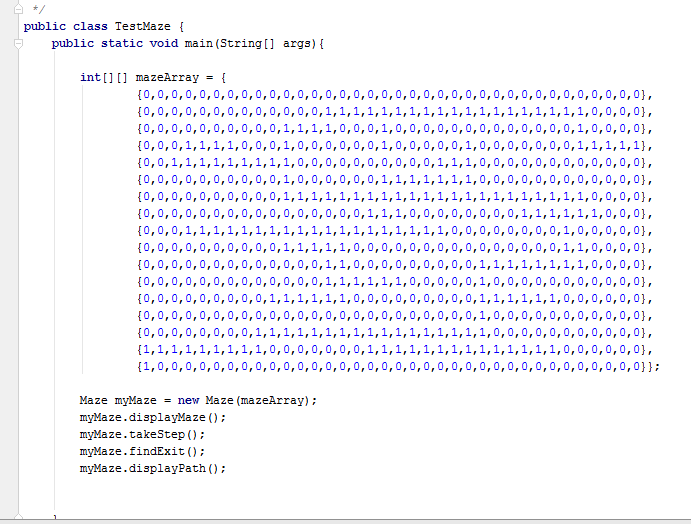Click the 'int[][]' type keyword
The image size is (691, 524).
102,77
